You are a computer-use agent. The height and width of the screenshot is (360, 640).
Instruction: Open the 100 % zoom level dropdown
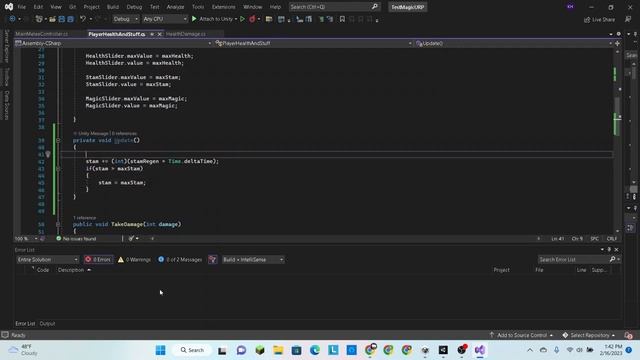26,238
